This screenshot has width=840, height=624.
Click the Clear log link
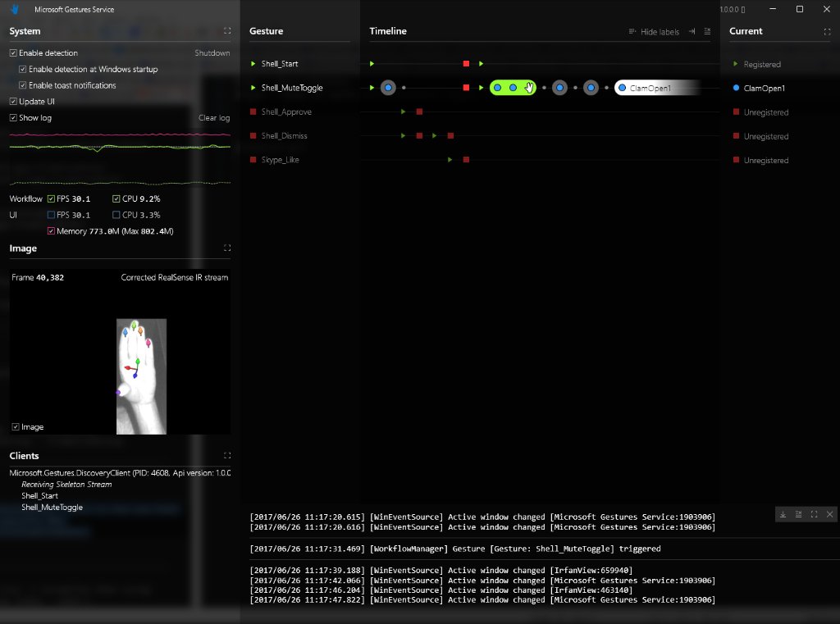pos(213,117)
